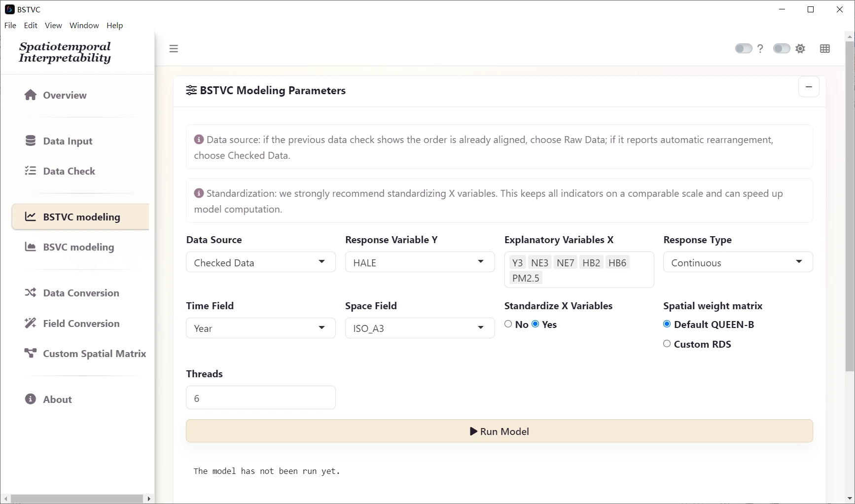855x504 pixels.
Task: Click the Run Model button
Action: 499,431
